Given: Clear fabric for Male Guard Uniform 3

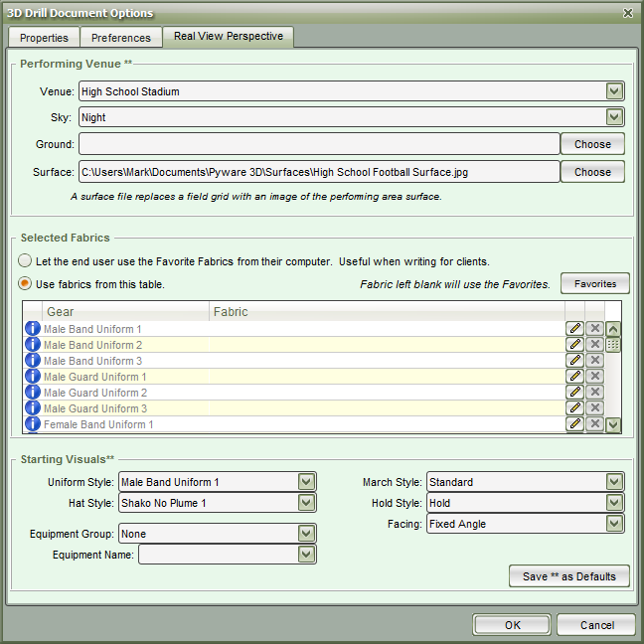Looking at the screenshot, I should tap(594, 407).
